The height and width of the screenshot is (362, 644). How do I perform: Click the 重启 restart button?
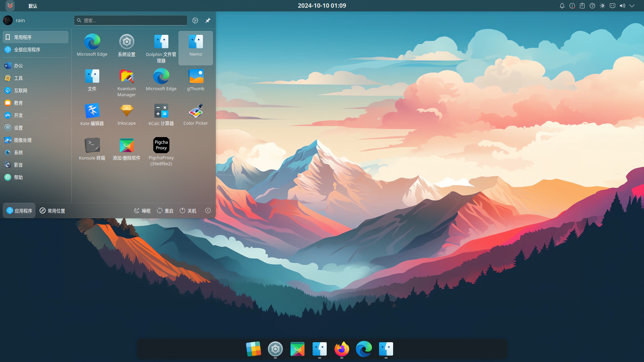click(x=165, y=211)
